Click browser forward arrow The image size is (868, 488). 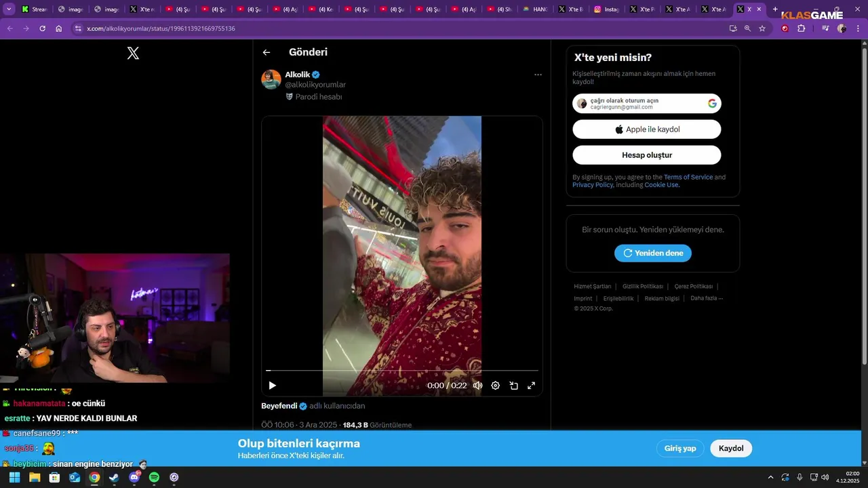click(26, 28)
